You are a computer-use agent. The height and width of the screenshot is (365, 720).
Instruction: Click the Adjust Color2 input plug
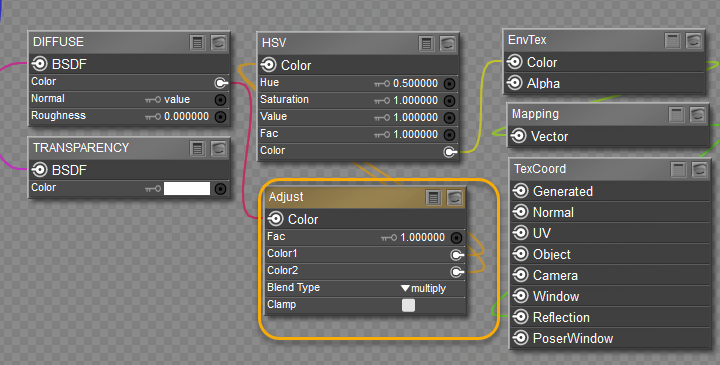click(x=457, y=272)
